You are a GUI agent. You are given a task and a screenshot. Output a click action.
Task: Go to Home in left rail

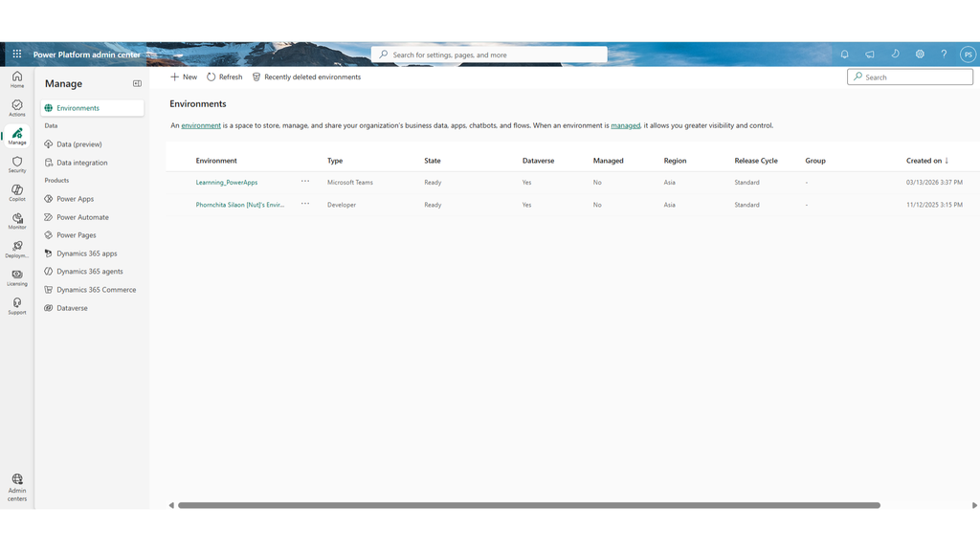[x=17, y=79]
